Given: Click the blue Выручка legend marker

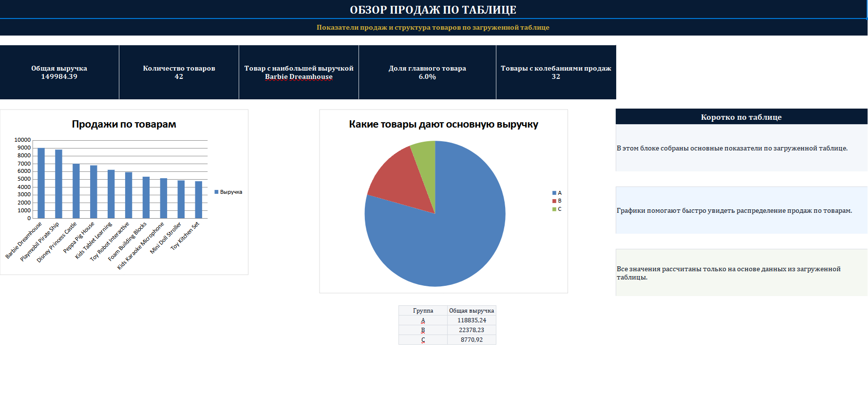Looking at the screenshot, I should click(216, 192).
